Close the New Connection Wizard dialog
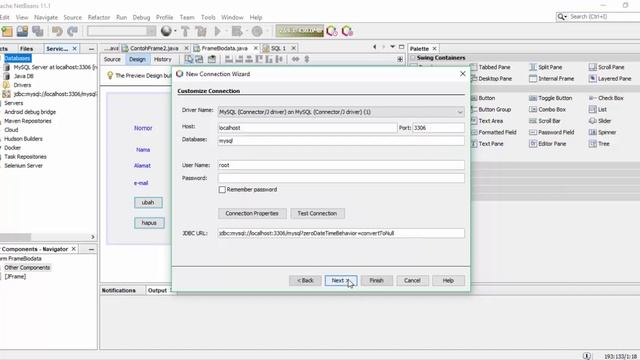 point(462,74)
